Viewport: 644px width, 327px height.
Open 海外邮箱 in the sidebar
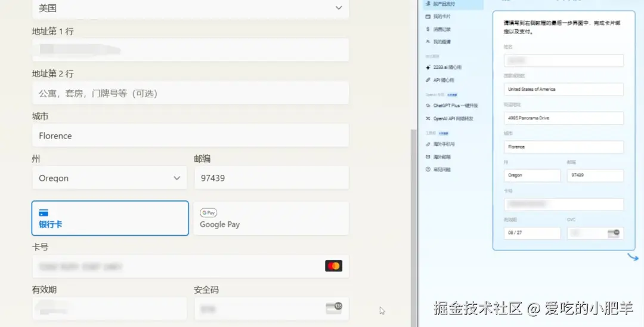(438, 157)
